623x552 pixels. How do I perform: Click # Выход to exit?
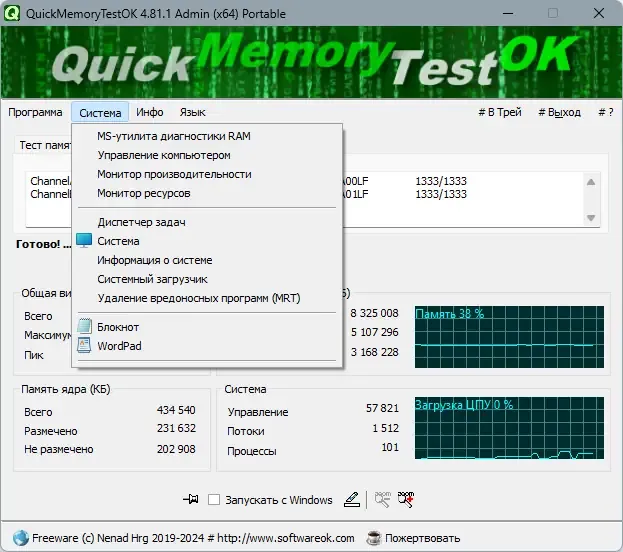coord(559,112)
